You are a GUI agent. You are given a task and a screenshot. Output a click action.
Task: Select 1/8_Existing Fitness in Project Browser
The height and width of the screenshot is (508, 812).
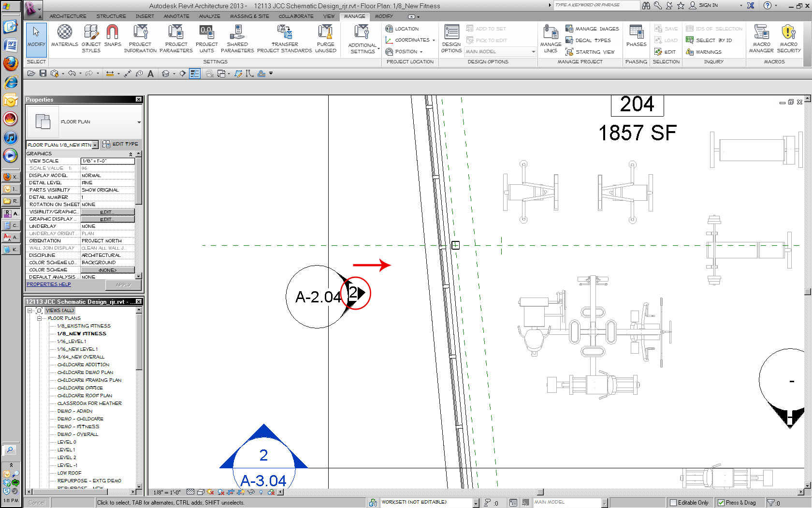click(x=84, y=326)
